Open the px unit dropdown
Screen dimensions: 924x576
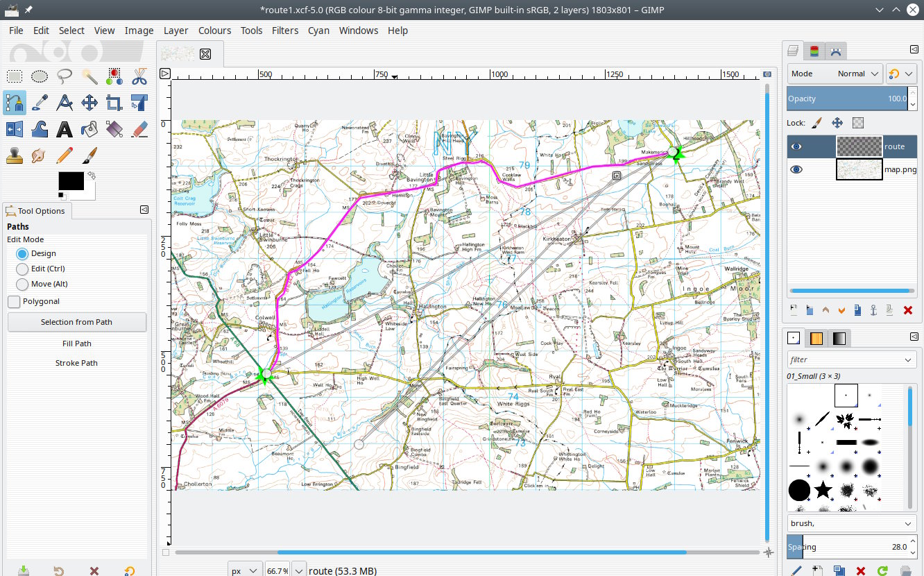(245, 570)
